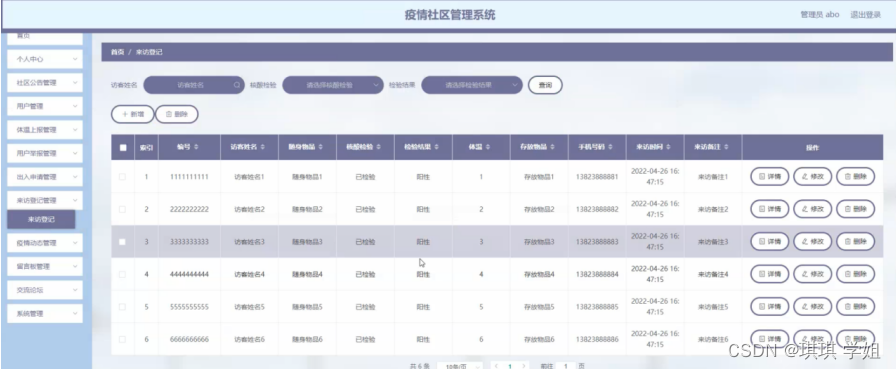Expand 体温上报管理 sidebar menu
The height and width of the screenshot is (369, 896).
(45, 130)
